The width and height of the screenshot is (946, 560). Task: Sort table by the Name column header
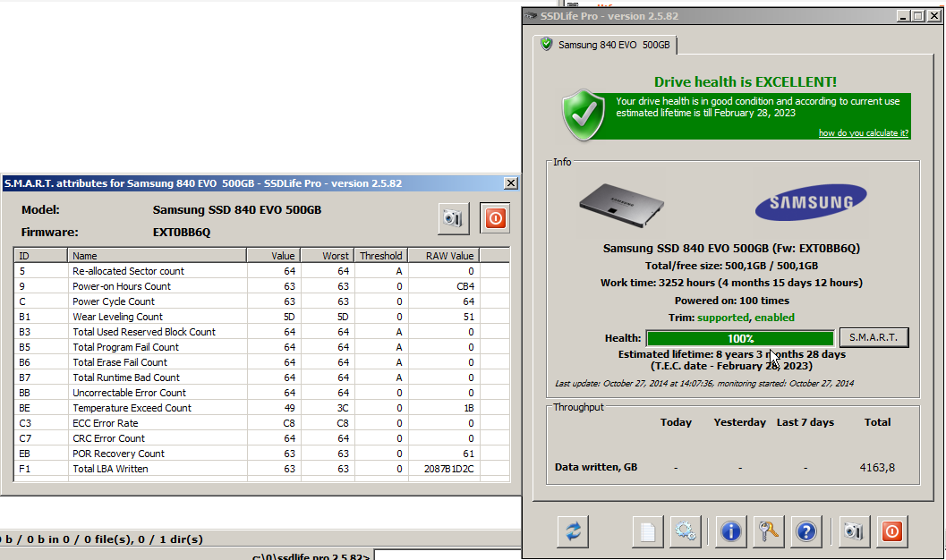(x=157, y=256)
